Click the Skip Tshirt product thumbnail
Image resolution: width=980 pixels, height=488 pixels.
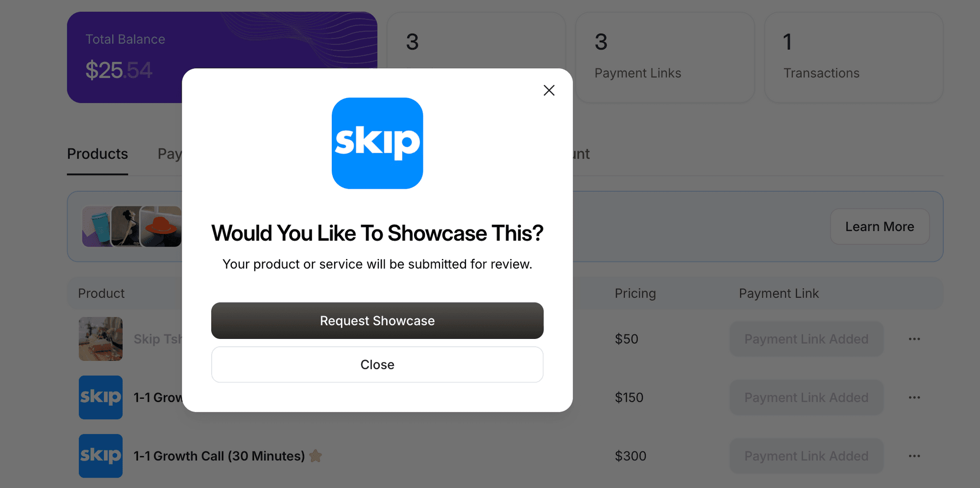tap(100, 339)
